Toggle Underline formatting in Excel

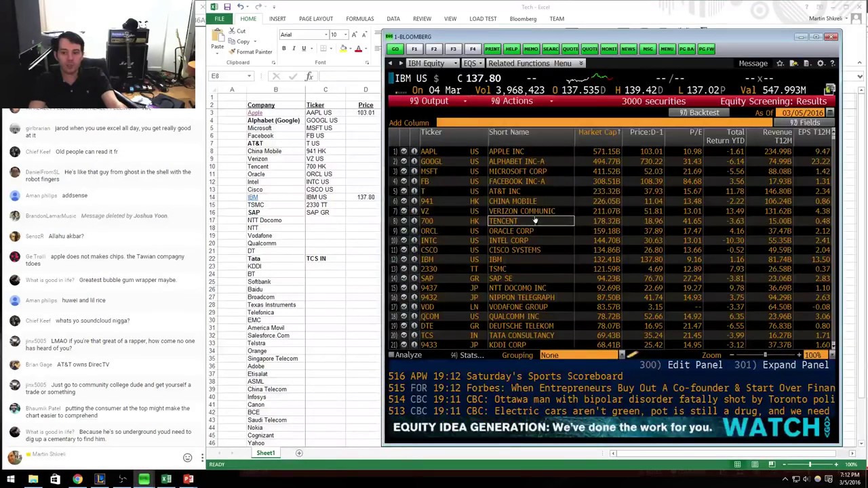tap(304, 48)
